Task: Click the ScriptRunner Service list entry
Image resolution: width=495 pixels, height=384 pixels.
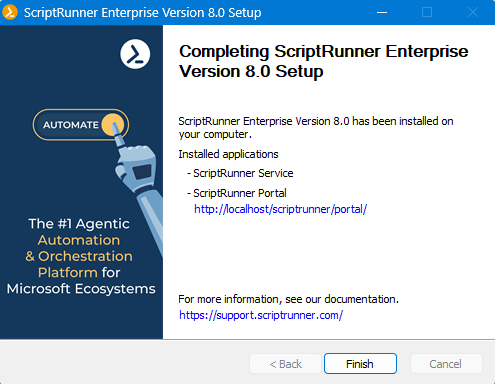Action: coord(240,173)
